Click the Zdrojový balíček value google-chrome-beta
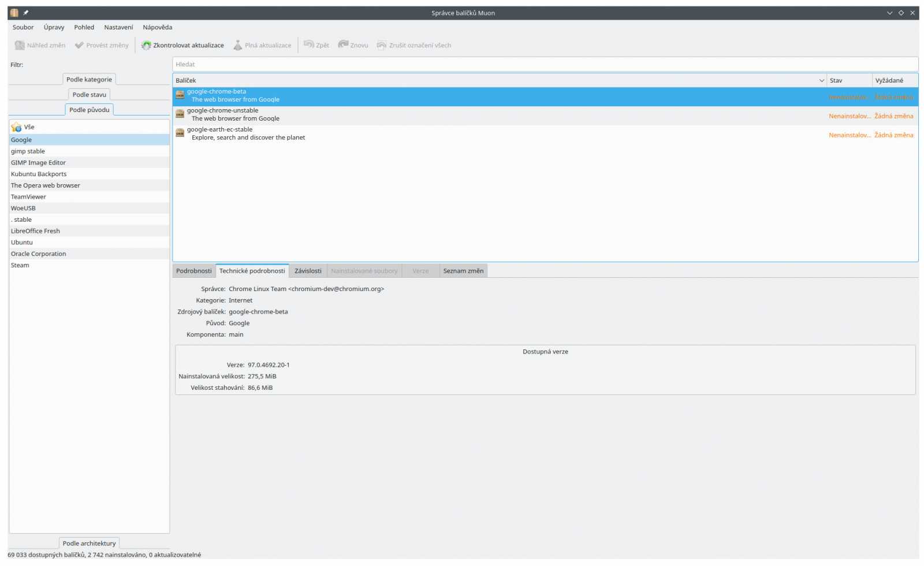This screenshot has width=924, height=566. point(258,312)
